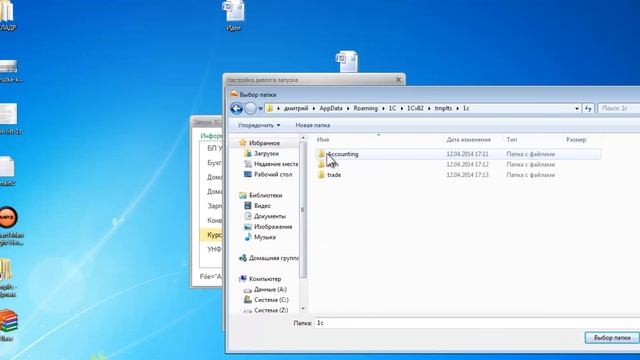Screen dimensions: 640x360
Task: Jump to 'дмитрий' breadcrumb in address bar
Action: (296, 109)
